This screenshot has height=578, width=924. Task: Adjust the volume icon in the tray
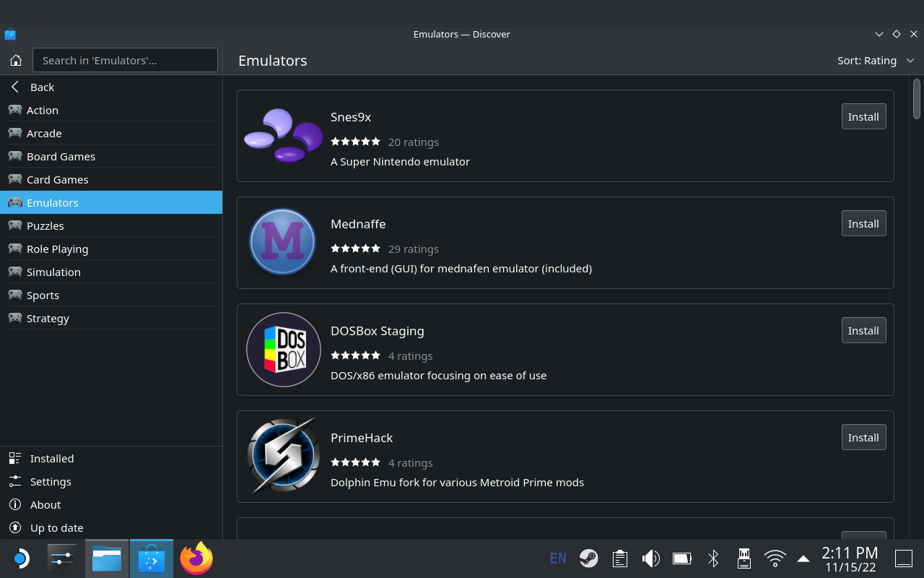(x=650, y=558)
